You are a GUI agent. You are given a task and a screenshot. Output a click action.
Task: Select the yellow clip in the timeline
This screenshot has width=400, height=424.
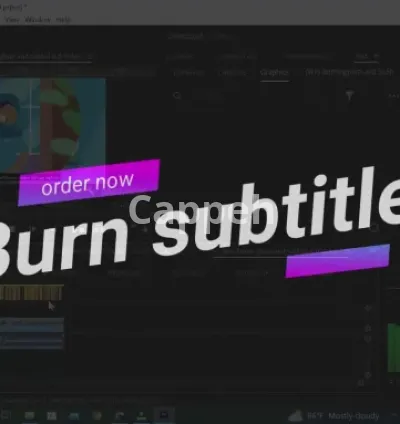[31, 293]
